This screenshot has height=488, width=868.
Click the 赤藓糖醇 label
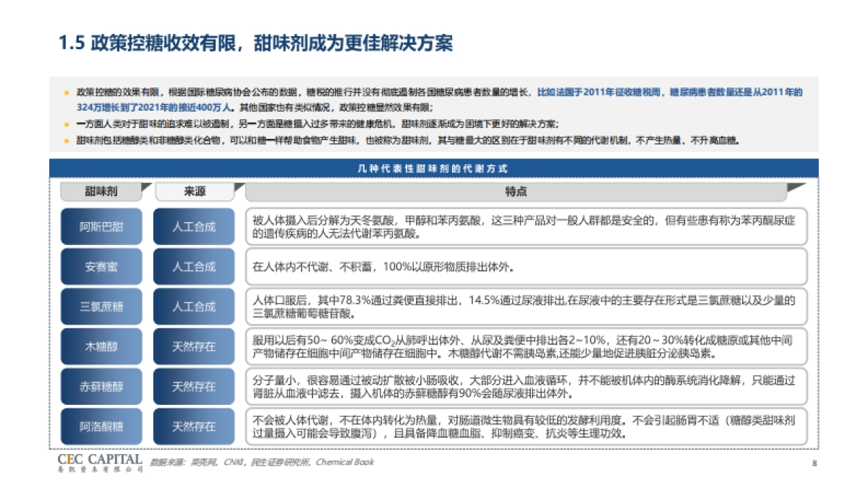(x=101, y=385)
